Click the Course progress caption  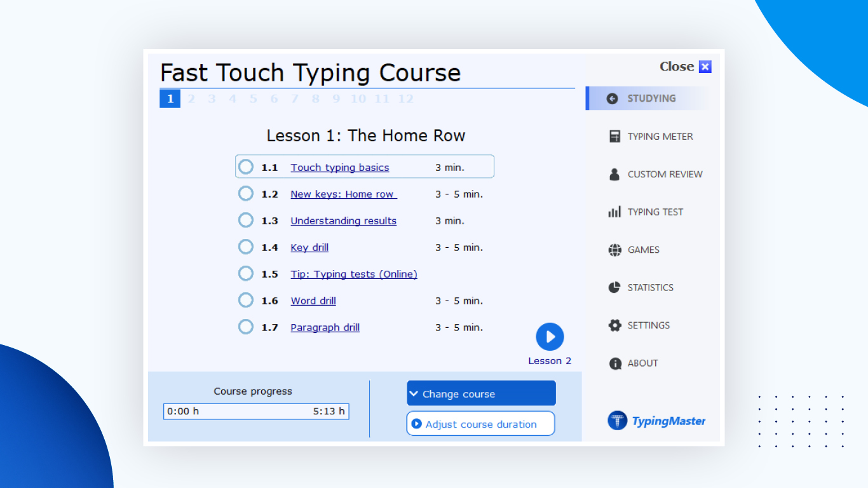click(x=253, y=391)
